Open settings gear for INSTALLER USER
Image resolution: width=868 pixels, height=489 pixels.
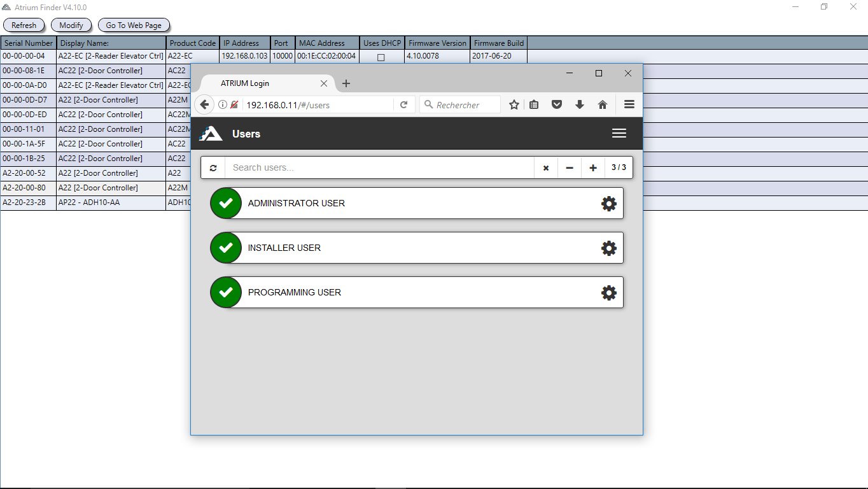(608, 248)
